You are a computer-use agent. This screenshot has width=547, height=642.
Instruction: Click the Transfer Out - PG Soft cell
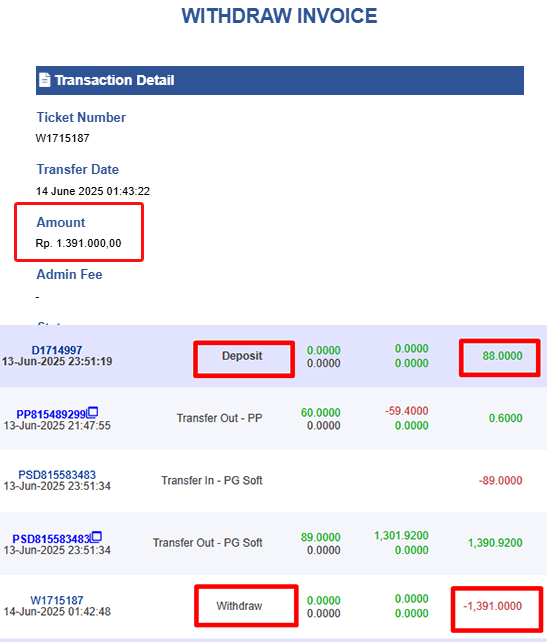[208, 543]
